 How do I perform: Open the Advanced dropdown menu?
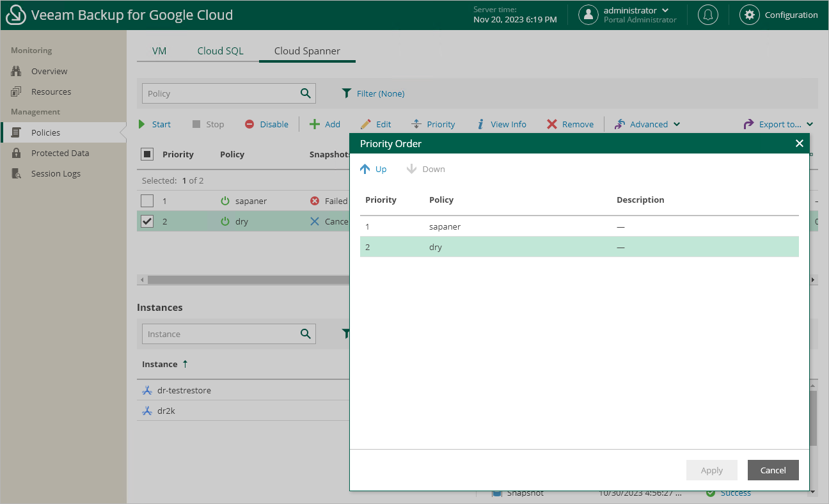coord(648,124)
